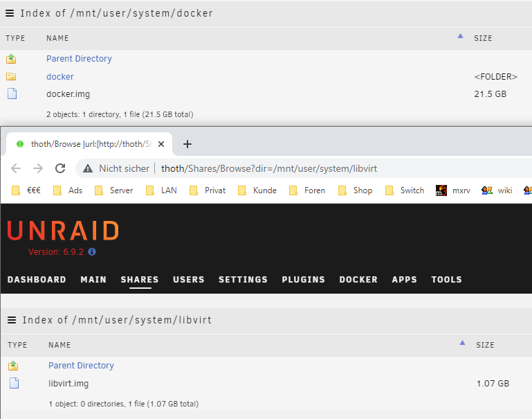This screenshot has height=419, width=532.
Task: Open the USERS menu tab
Action: 189,279
